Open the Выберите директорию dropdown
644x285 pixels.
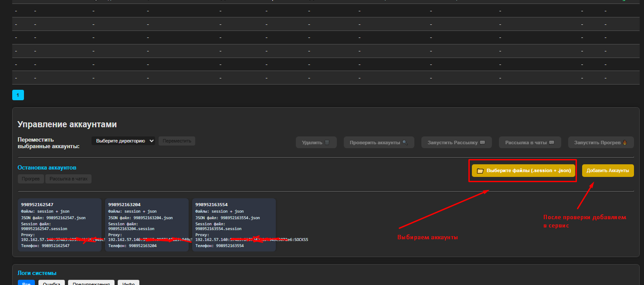[x=123, y=141]
